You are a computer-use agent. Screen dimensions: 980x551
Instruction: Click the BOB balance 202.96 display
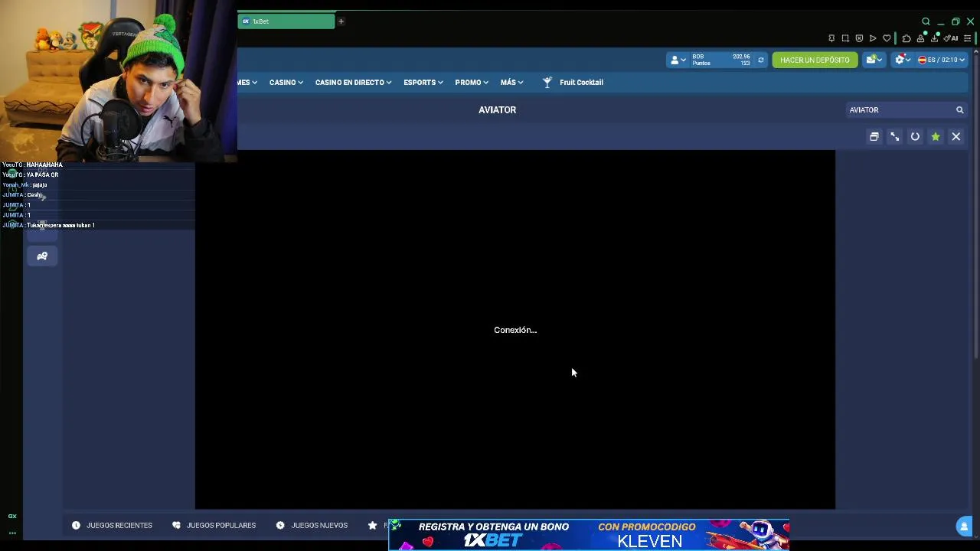point(720,60)
